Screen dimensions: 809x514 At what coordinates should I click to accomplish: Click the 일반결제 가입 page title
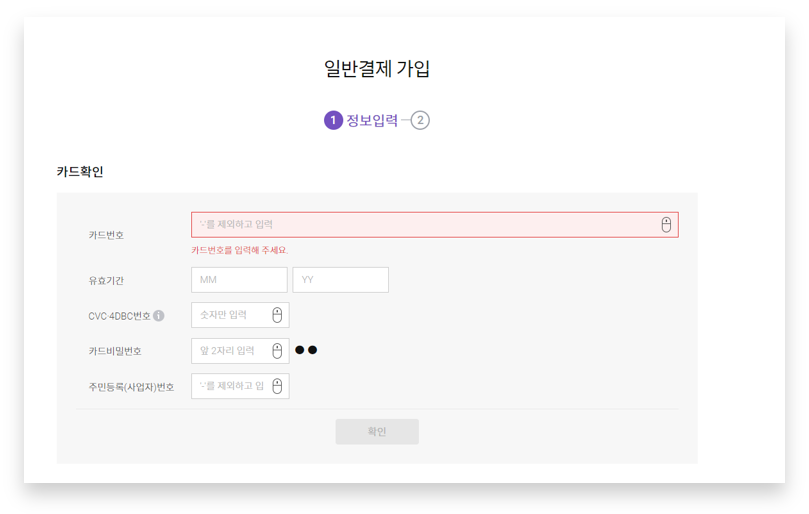(377, 69)
